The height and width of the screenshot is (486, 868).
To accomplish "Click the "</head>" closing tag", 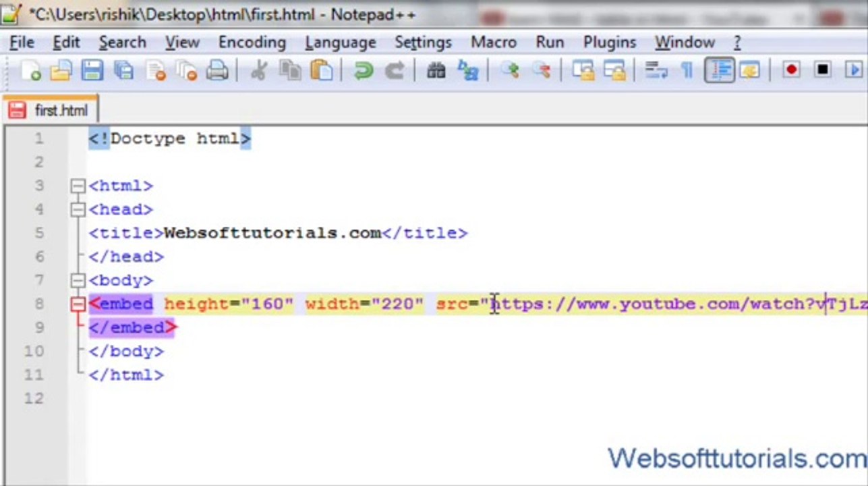I will tap(126, 257).
